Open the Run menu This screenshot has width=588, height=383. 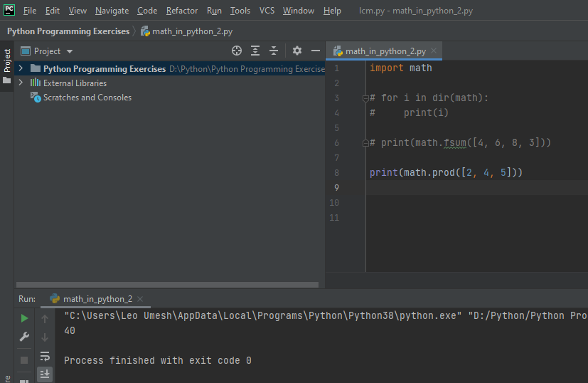click(214, 11)
